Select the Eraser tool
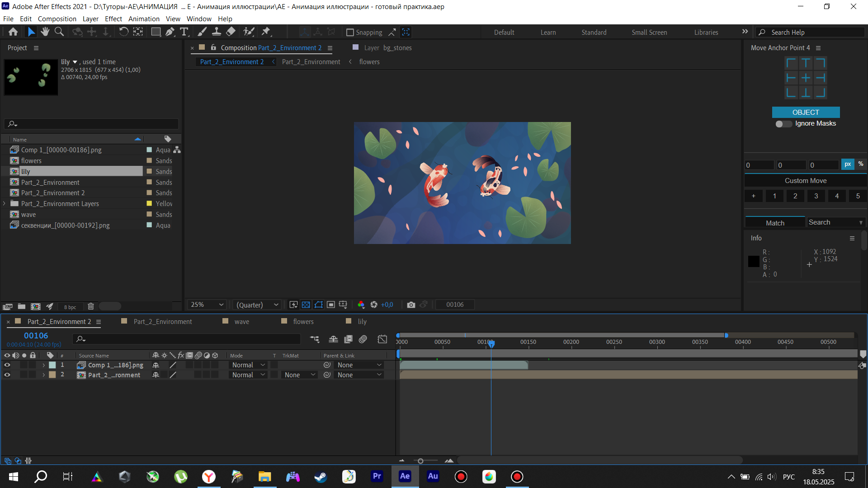 point(231,32)
